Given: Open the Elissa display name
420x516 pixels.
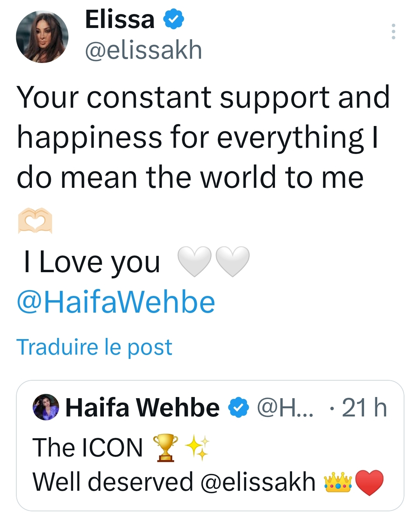Looking at the screenshot, I should point(120,19).
